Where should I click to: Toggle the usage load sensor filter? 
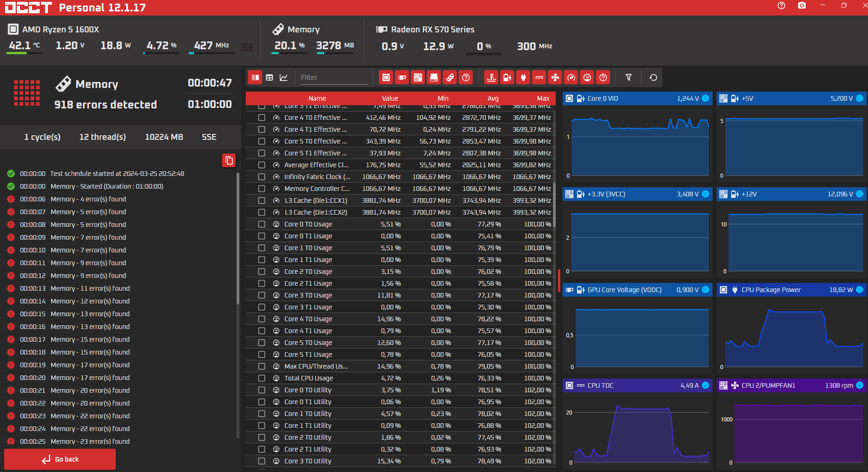[x=587, y=77]
